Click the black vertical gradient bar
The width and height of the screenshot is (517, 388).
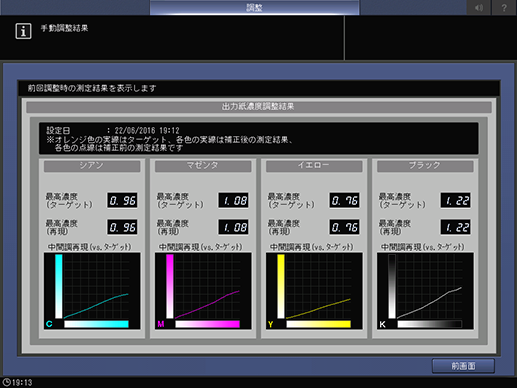[x=392, y=286]
